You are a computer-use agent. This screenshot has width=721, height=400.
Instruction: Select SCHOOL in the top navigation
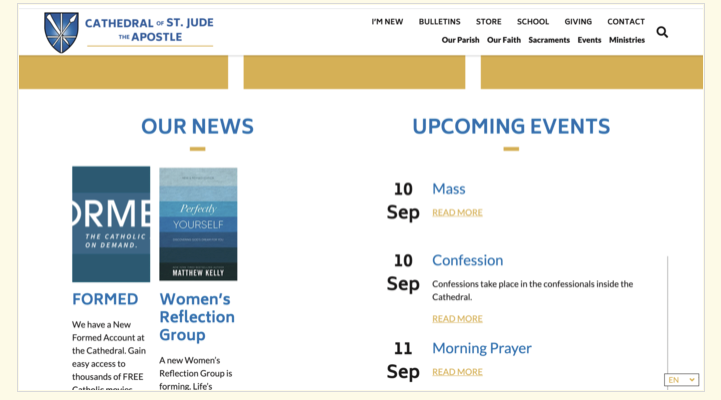533,21
